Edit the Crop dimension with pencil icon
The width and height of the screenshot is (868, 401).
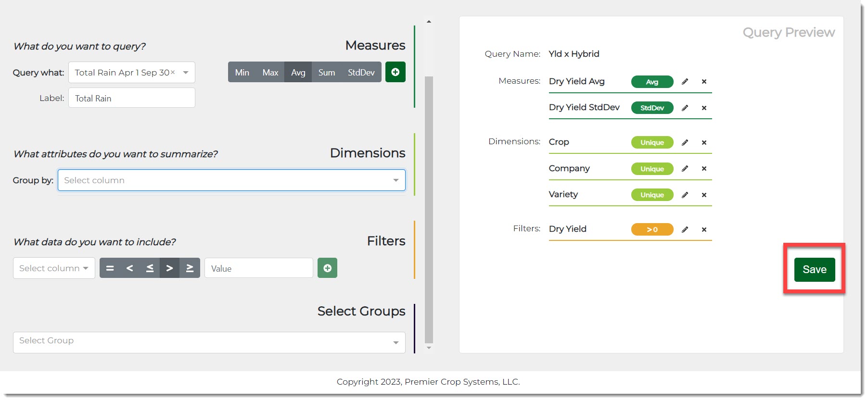click(685, 142)
